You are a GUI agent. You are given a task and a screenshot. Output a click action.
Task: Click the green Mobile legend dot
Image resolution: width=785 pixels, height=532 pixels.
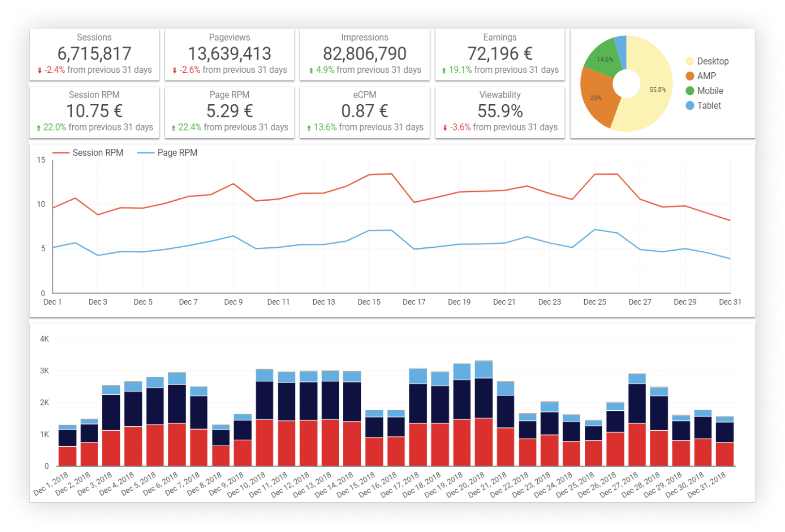pos(689,91)
